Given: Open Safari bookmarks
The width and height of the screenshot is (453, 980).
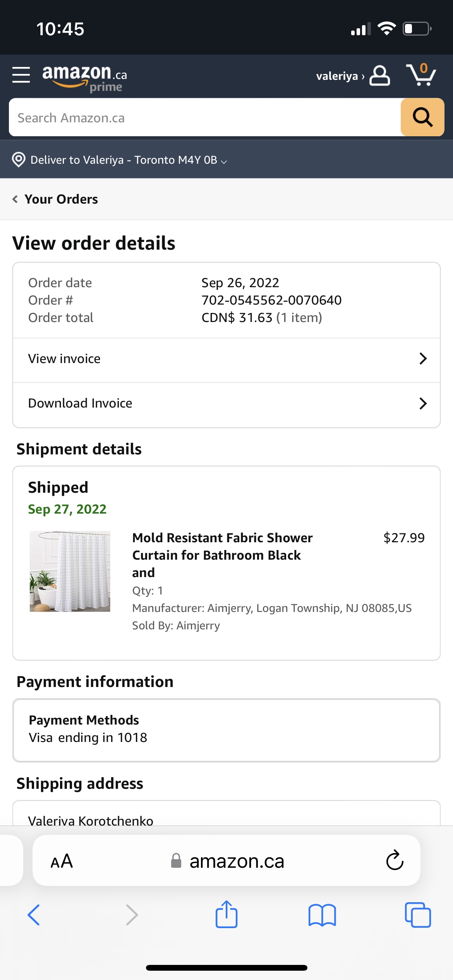Looking at the screenshot, I should pyautogui.click(x=322, y=915).
